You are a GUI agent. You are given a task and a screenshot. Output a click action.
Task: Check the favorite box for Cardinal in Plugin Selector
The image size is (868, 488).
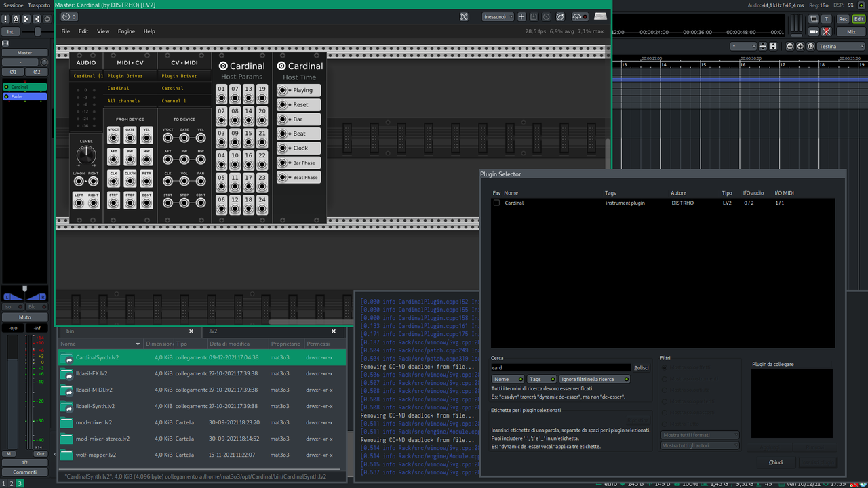496,203
